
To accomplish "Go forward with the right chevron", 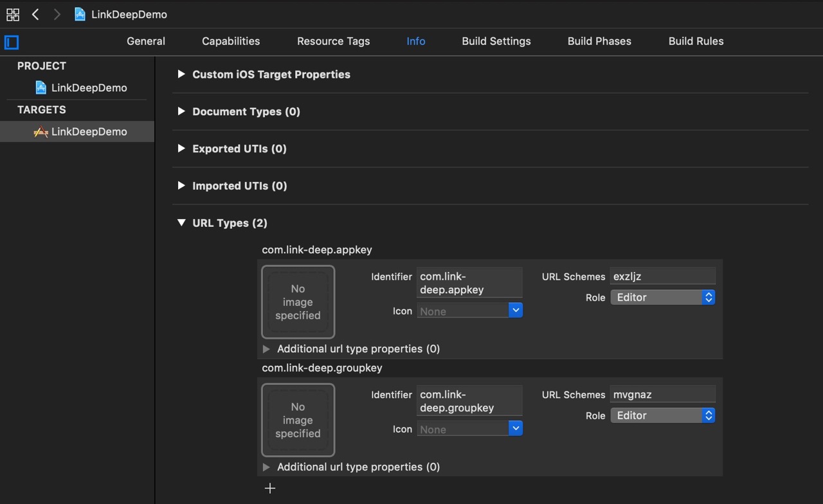I will pyautogui.click(x=57, y=14).
